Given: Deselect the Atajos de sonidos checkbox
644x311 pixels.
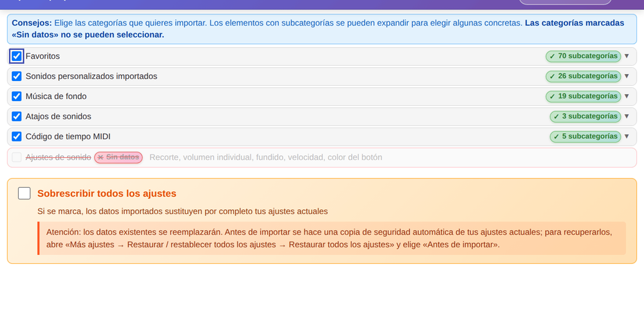Looking at the screenshot, I should click(x=17, y=116).
